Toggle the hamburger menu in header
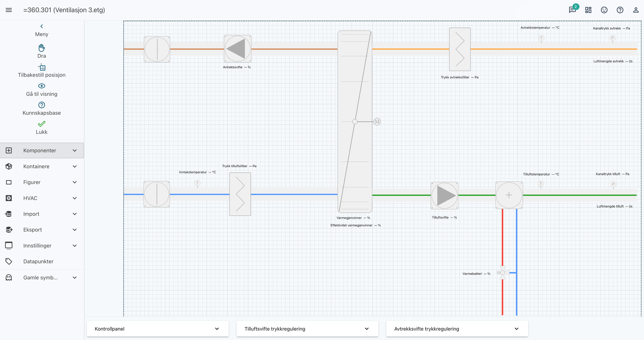Screen dimensions: 644x340 tap(9, 10)
